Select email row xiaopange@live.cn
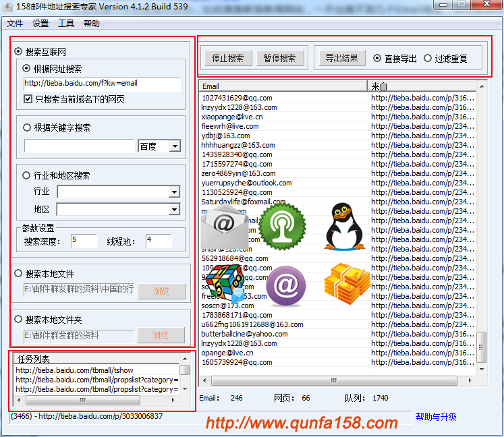This screenshot has height=437, width=504. (x=283, y=117)
